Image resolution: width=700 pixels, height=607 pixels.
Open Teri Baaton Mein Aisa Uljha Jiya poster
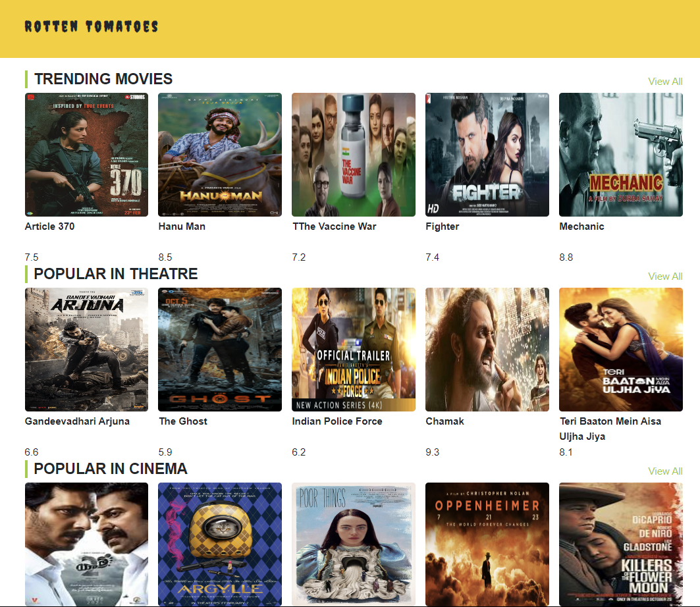621,350
